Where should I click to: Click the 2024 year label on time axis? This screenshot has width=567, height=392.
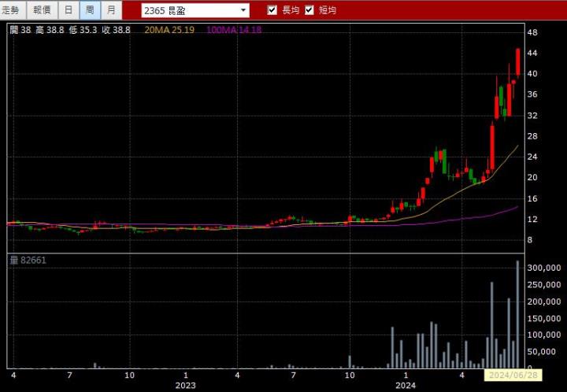(405, 385)
